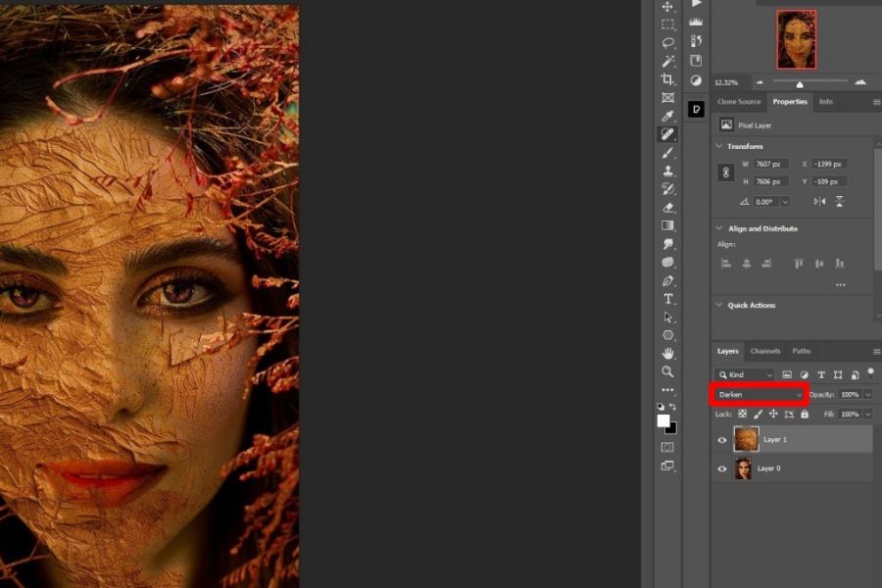
Task: Open the Clone Source tab
Action: [739, 102]
